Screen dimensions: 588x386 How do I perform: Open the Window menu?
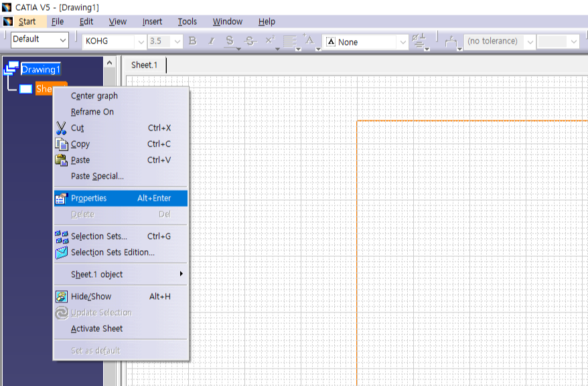[x=228, y=21]
